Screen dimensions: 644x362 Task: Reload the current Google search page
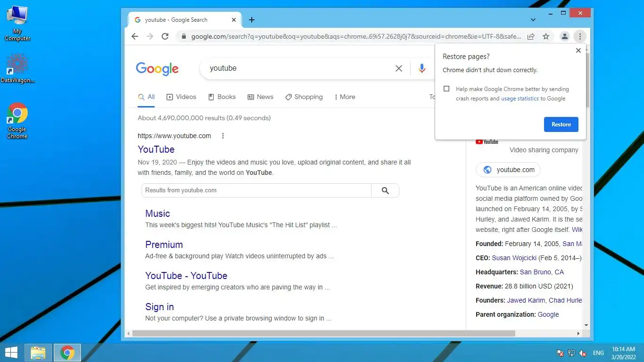tap(165, 36)
